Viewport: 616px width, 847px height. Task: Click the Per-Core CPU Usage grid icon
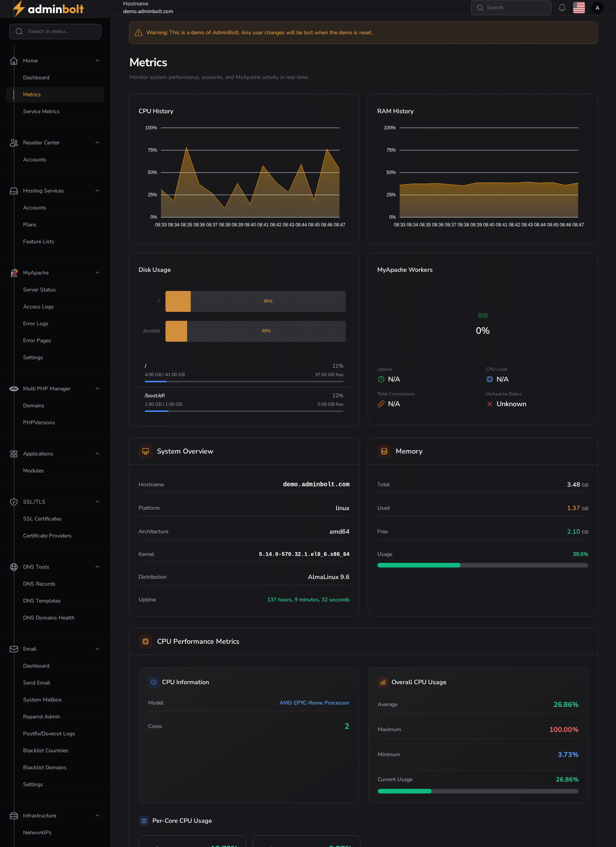click(144, 821)
